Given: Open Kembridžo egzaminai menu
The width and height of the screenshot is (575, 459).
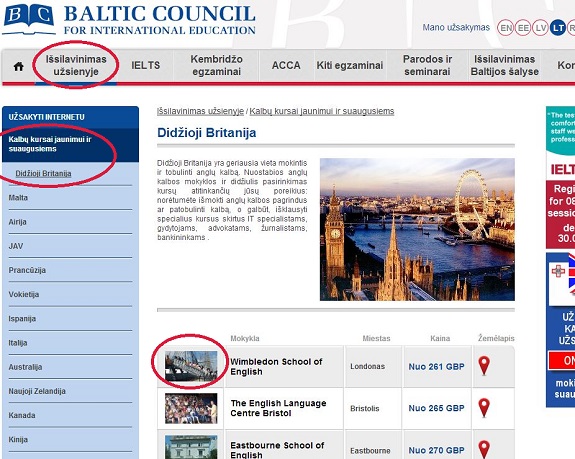Looking at the screenshot, I should [216, 65].
